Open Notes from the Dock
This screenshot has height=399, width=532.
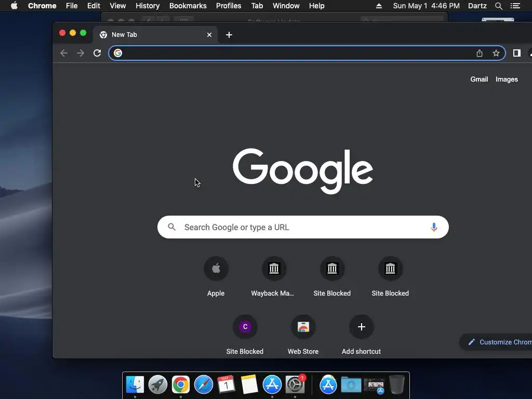(x=249, y=384)
